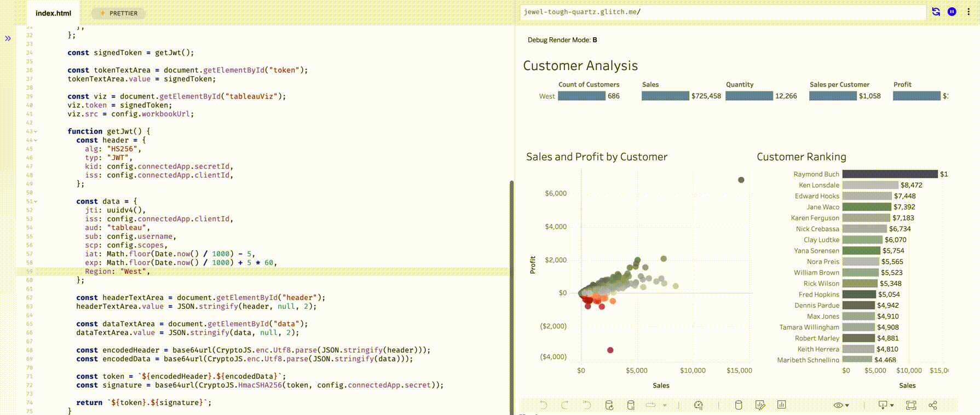Format the code with the Prettier button
Image resolution: width=980 pixels, height=415 pixels.
pos(118,13)
